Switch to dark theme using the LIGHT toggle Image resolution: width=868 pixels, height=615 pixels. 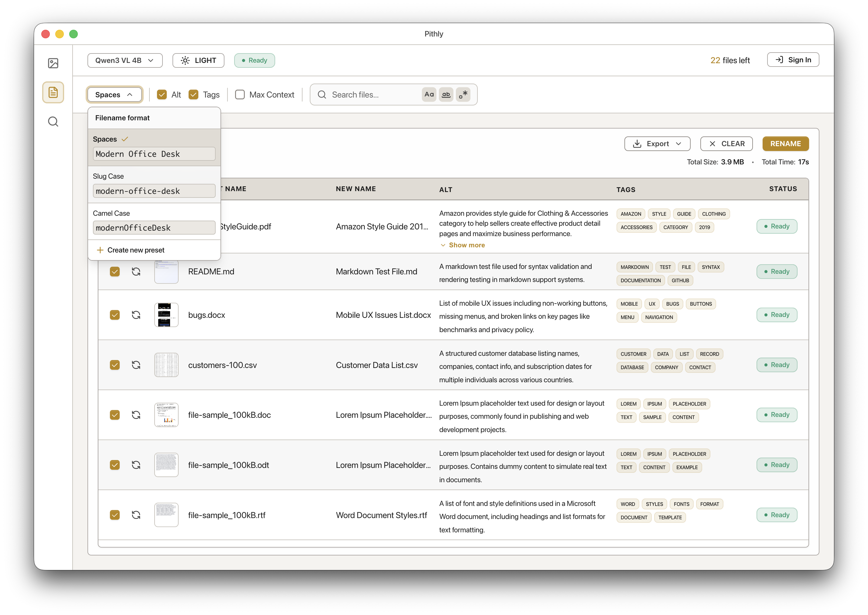coord(198,60)
